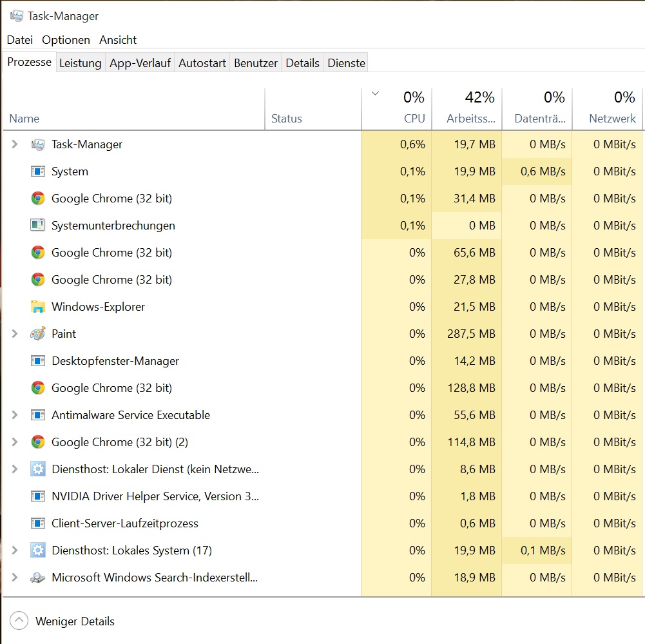
Task: Click the Systemunterbrechungen process icon
Action: [x=38, y=226]
